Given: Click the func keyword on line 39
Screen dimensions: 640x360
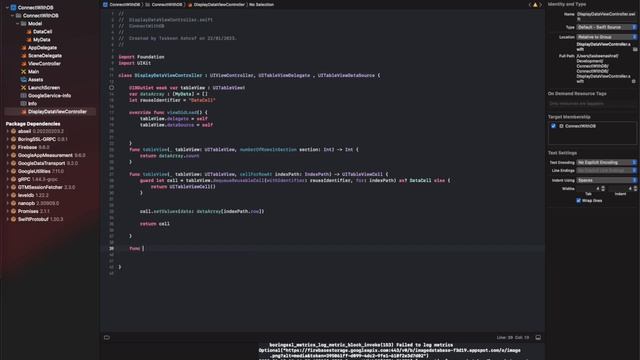Looking at the screenshot, I should pos(134,248).
